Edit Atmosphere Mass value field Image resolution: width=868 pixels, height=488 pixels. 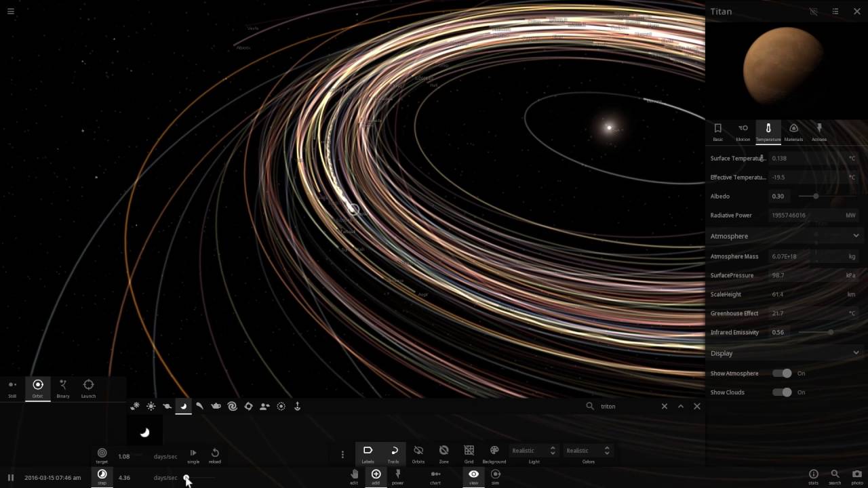(x=807, y=256)
